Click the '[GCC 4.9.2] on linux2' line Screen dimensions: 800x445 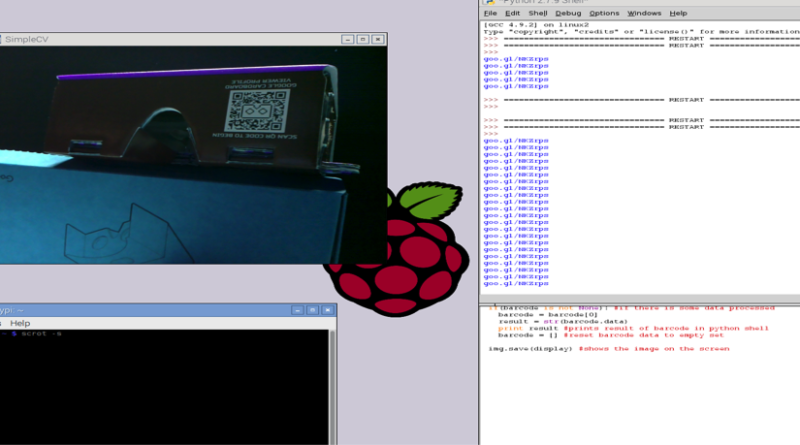[x=536, y=24]
